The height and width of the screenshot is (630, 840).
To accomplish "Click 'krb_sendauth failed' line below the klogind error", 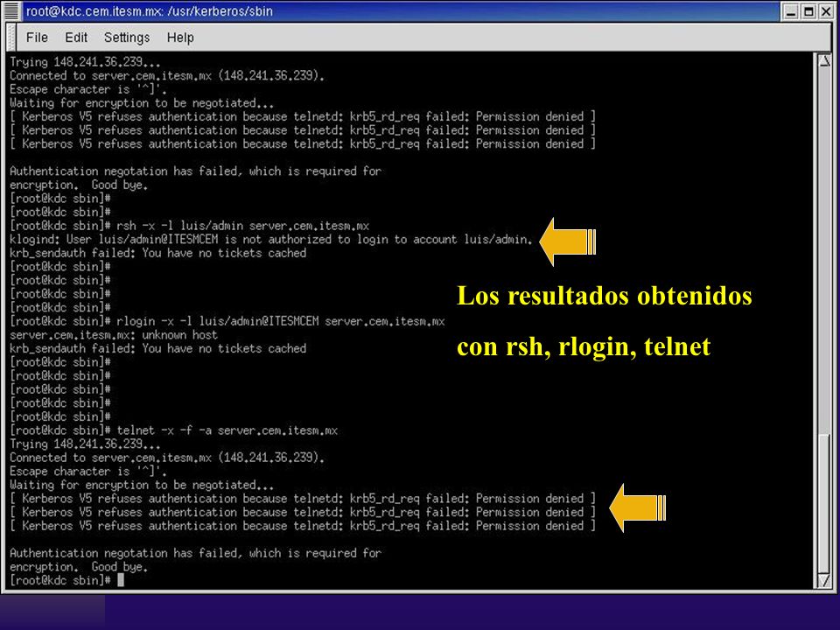I will pyautogui.click(x=158, y=253).
